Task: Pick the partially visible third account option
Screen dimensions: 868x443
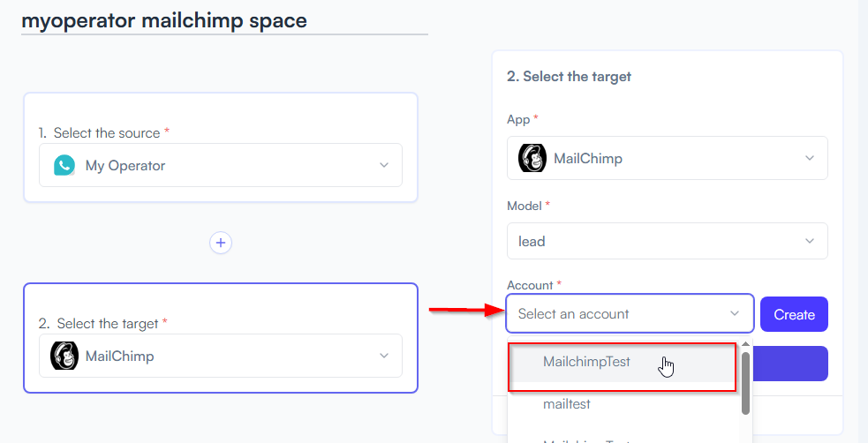Action: tap(586, 439)
